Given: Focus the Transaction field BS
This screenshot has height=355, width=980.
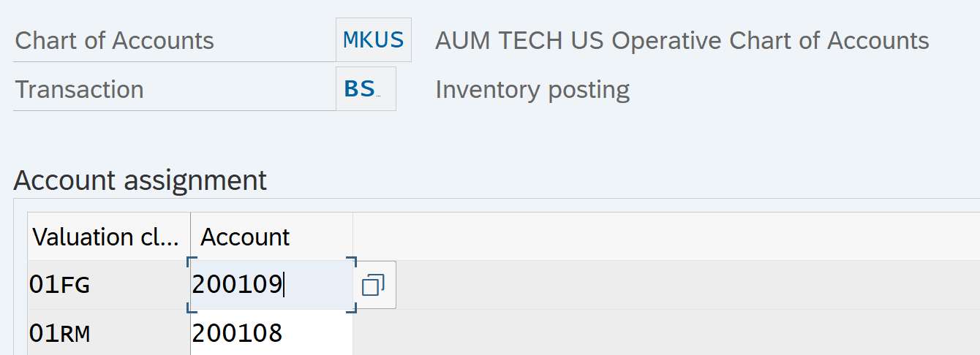Looking at the screenshot, I should pos(365,89).
